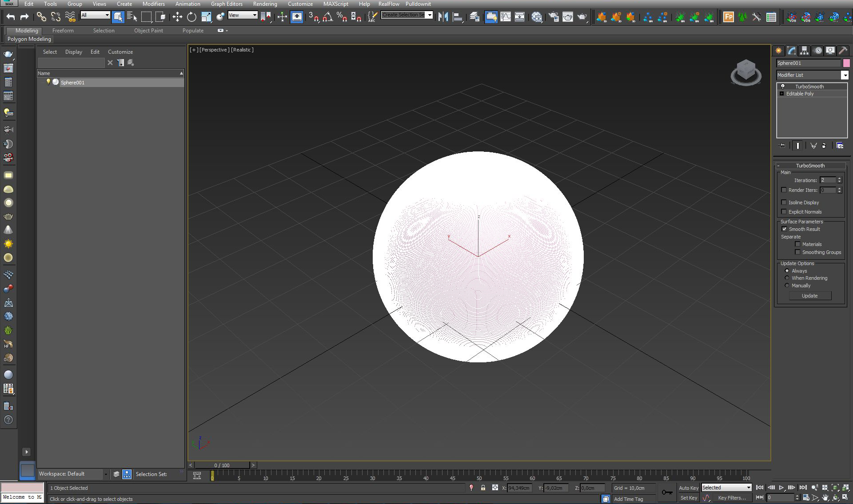Select the Manually update option
This screenshot has width=853, height=504.
(787, 286)
